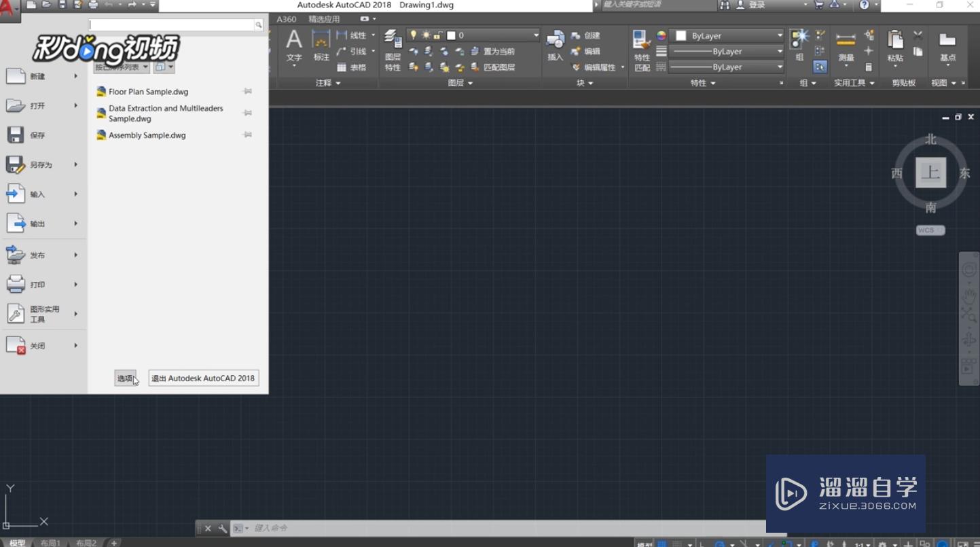Open the 新建 New menu

pos(43,76)
